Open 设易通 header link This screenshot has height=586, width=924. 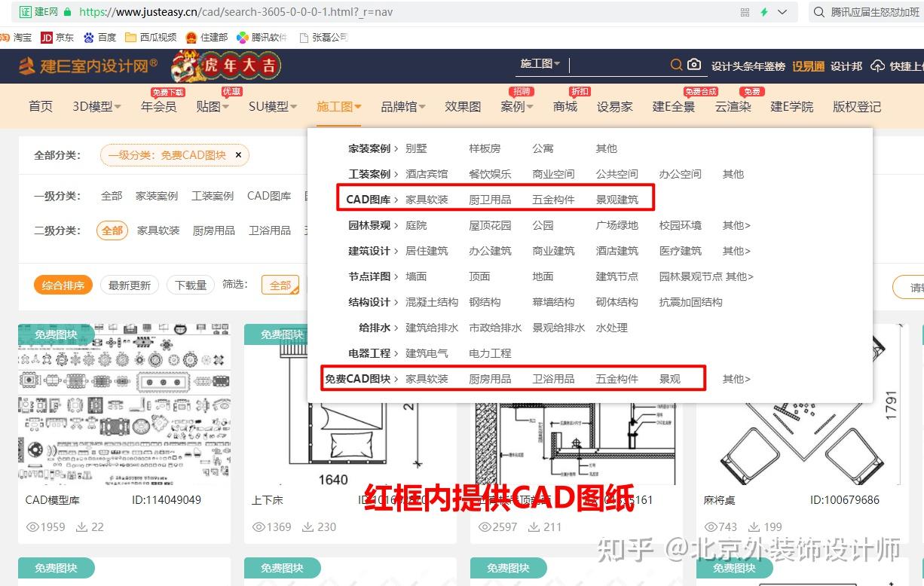click(808, 66)
